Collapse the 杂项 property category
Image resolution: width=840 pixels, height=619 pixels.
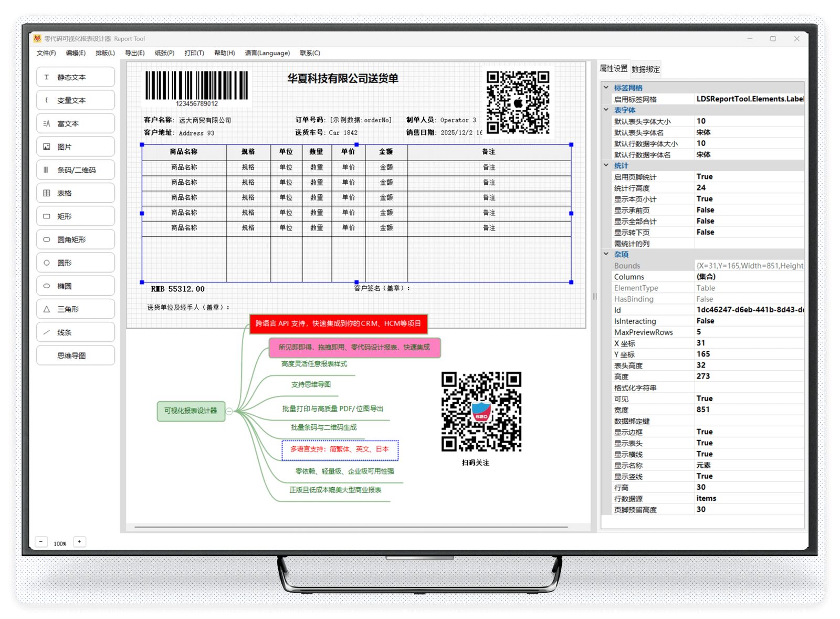tap(606, 254)
